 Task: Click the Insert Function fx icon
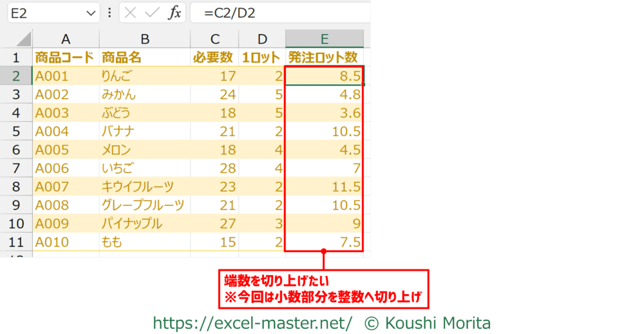(x=175, y=13)
